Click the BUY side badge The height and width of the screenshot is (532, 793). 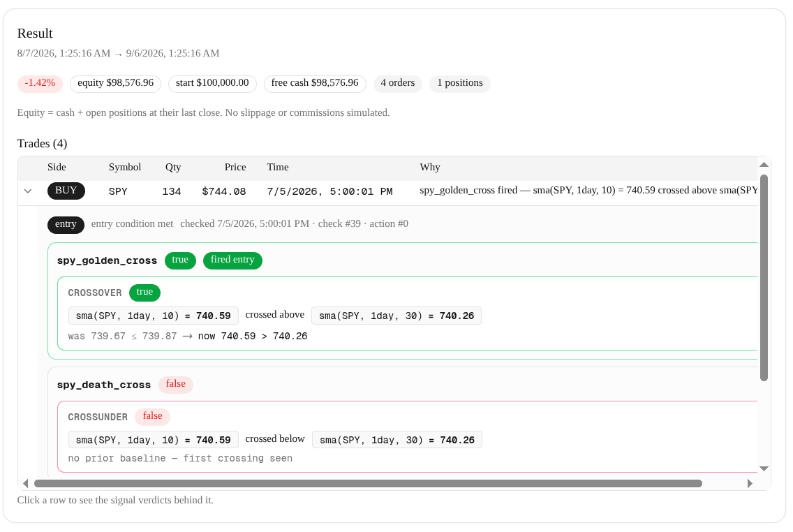point(66,191)
